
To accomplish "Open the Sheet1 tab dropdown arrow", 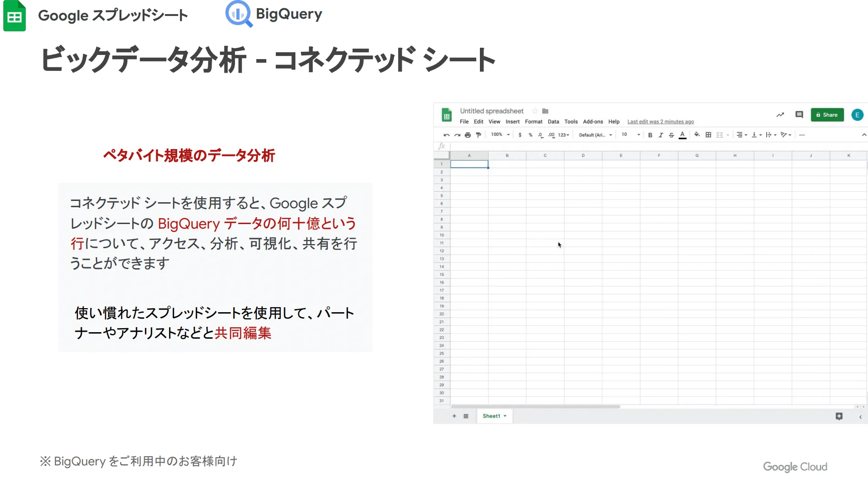I will [505, 416].
